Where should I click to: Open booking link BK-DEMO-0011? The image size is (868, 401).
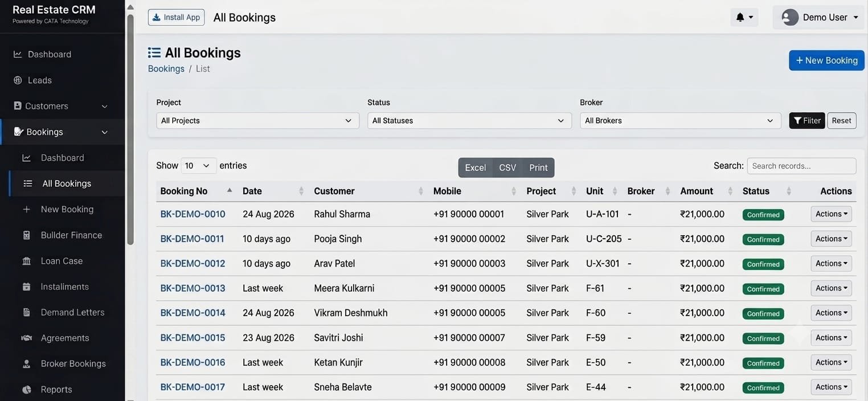(x=193, y=239)
